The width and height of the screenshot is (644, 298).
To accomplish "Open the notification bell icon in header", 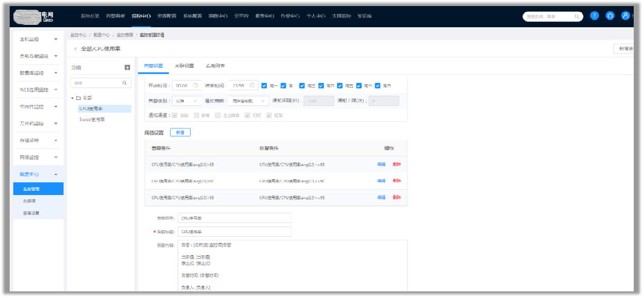I will [x=610, y=16].
